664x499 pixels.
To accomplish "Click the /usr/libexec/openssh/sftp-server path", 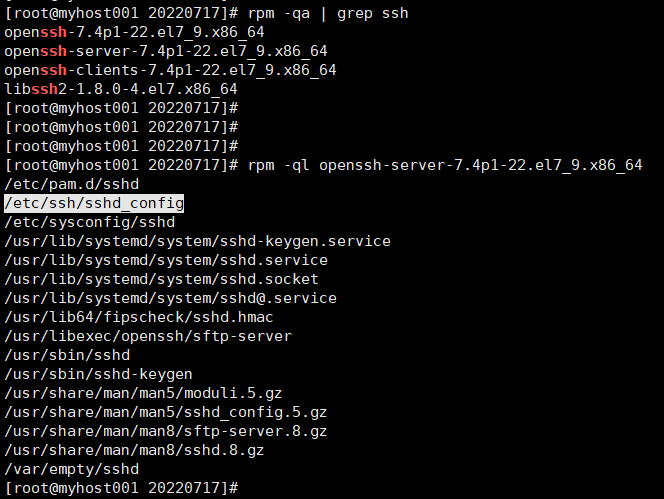I will (x=148, y=336).
